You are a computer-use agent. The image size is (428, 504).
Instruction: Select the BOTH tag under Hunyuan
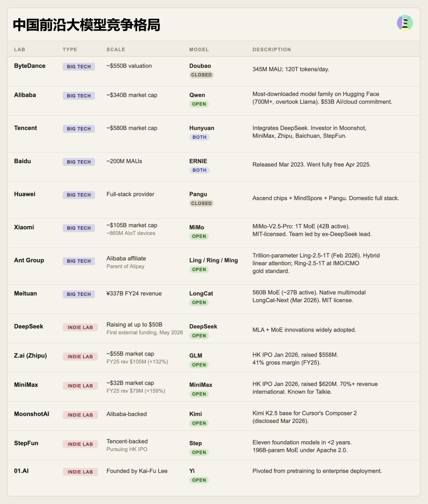[x=199, y=137]
